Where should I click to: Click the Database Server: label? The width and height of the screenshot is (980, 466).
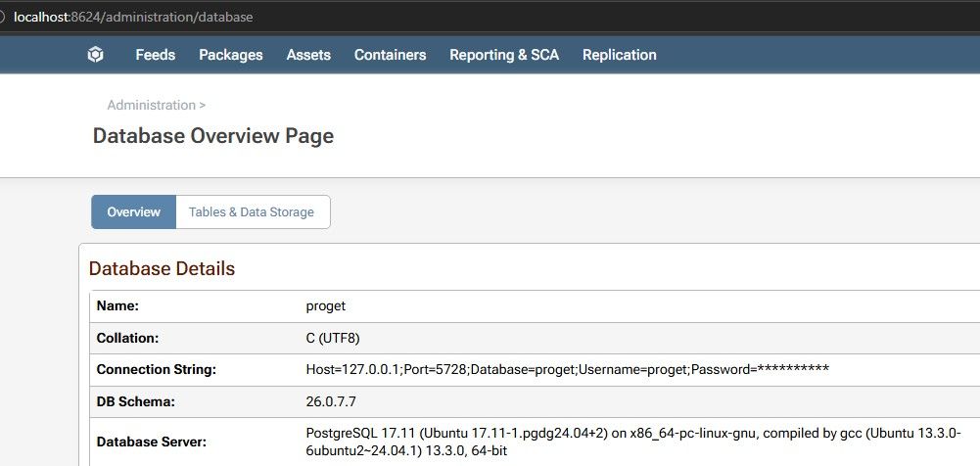151,442
